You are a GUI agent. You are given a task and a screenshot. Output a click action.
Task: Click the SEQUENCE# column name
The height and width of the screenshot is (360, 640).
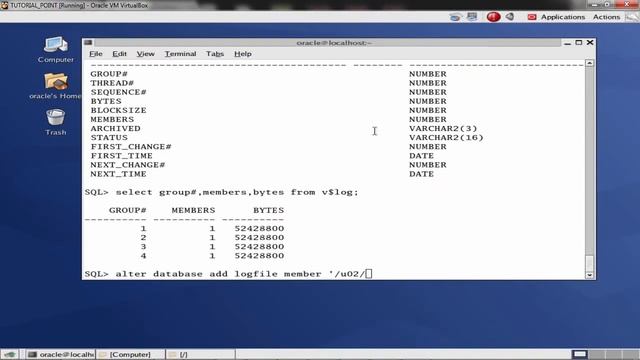[x=118, y=92]
